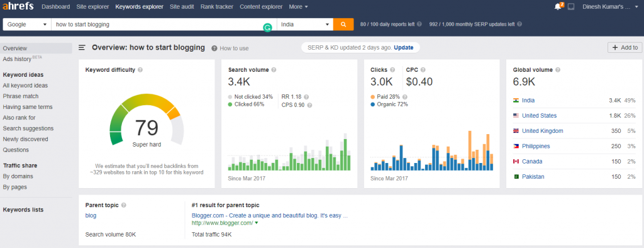This screenshot has width=644, height=248.
Task: Click the Global volume help icon
Action: coord(558,70)
